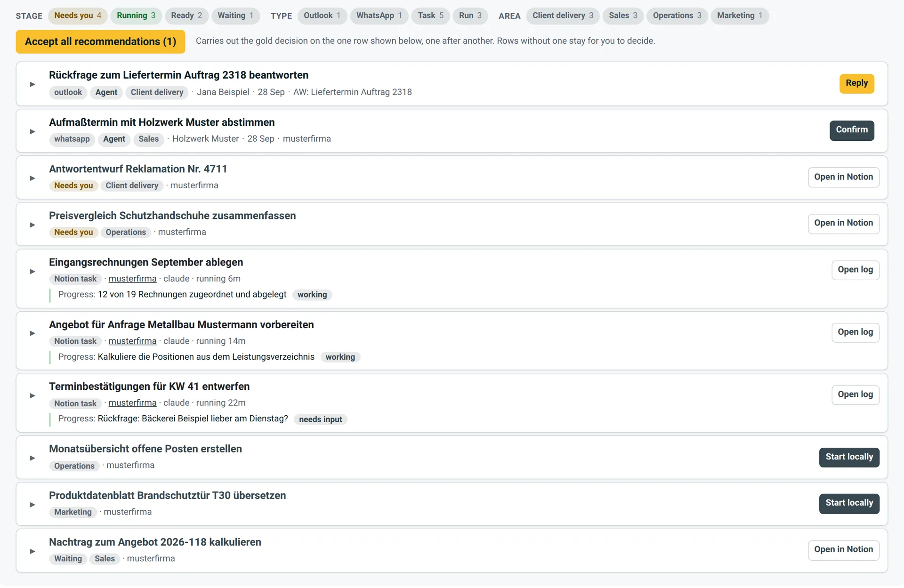Filter by Operations area chip
904x588 pixels.
(x=677, y=16)
